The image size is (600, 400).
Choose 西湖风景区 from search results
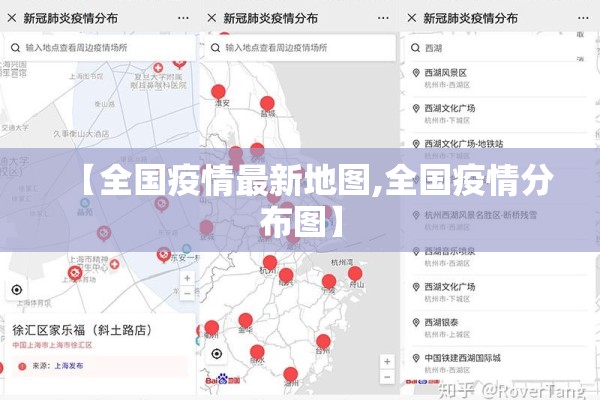coord(497,78)
